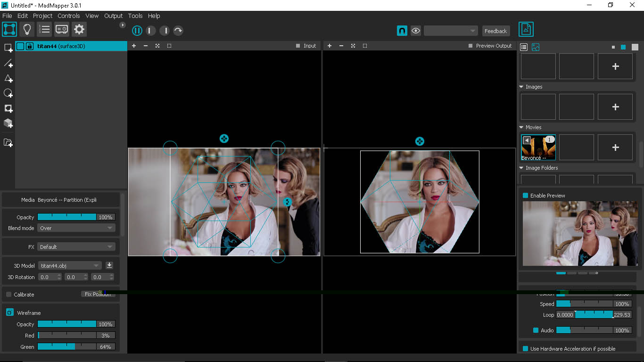Download the 3D model file icon

[x=109, y=265]
